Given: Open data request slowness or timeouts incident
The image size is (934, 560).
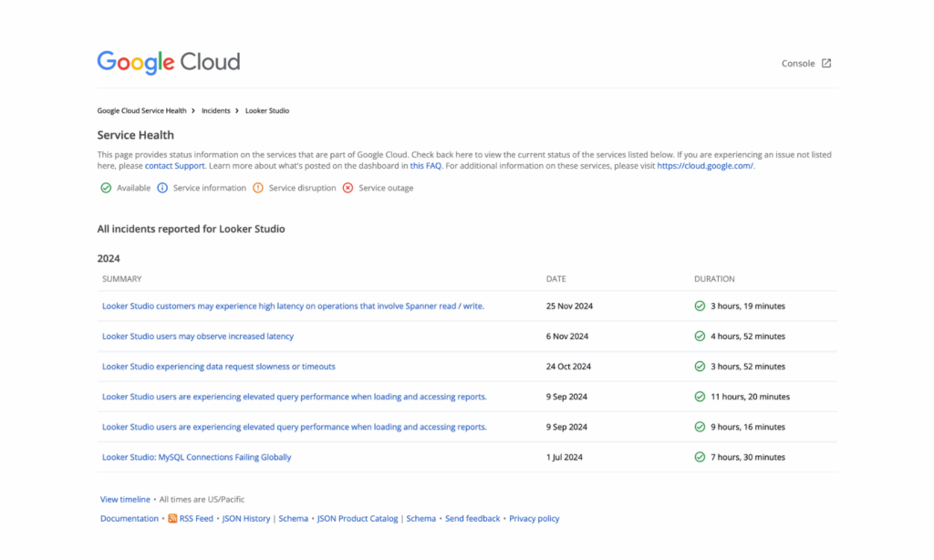Looking at the screenshot, I should tap(219, 367).
